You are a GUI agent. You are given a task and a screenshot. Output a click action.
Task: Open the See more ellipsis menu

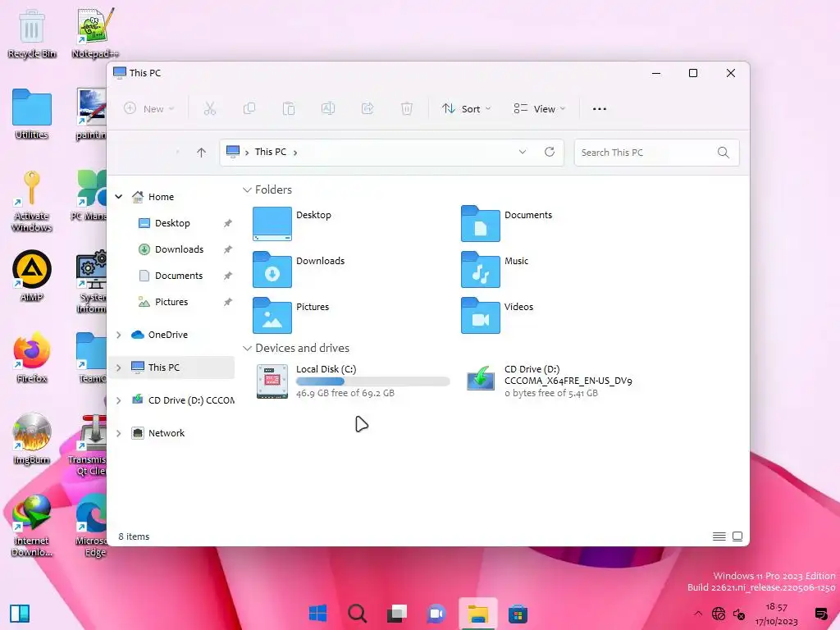click(x=600, y=109)
